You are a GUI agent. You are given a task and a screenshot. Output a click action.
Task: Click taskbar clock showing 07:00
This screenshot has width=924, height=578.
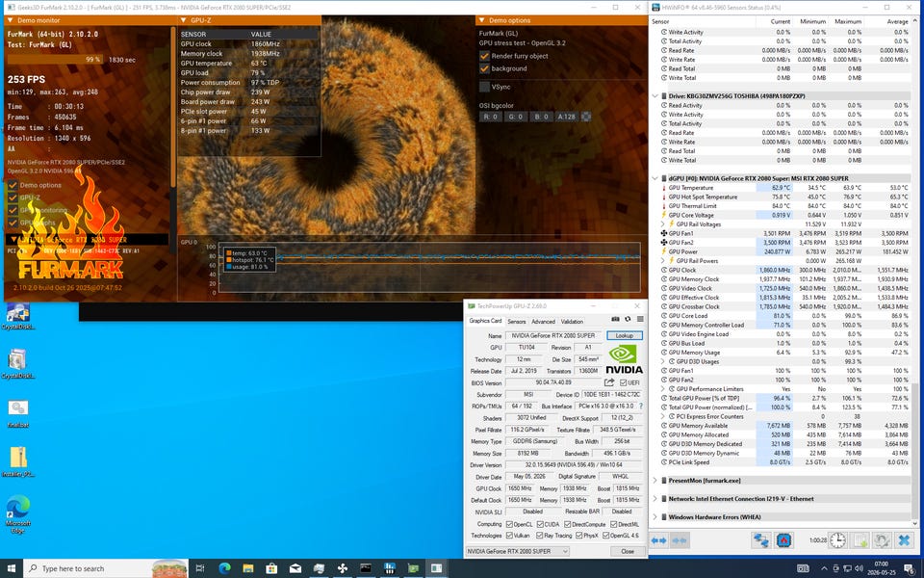click(881, 568)
